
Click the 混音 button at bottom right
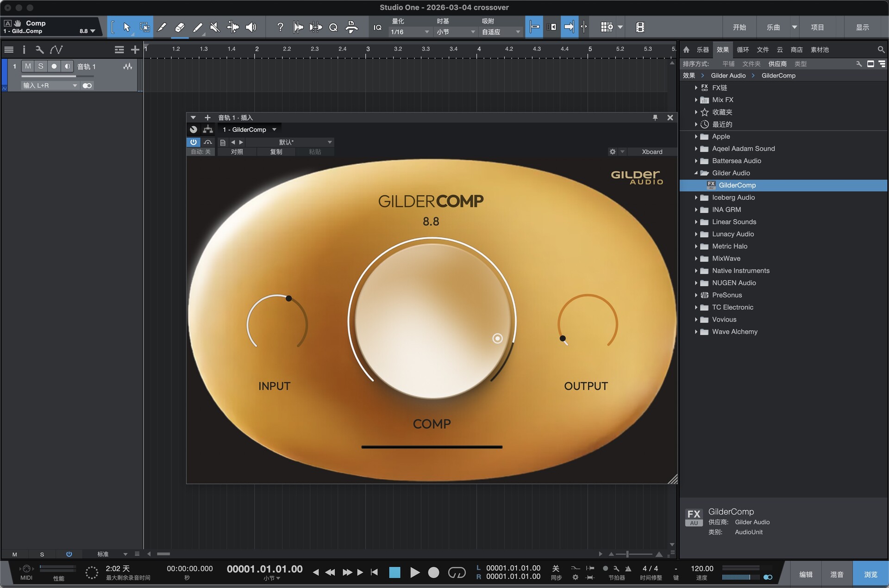click(x=836, y=574)
